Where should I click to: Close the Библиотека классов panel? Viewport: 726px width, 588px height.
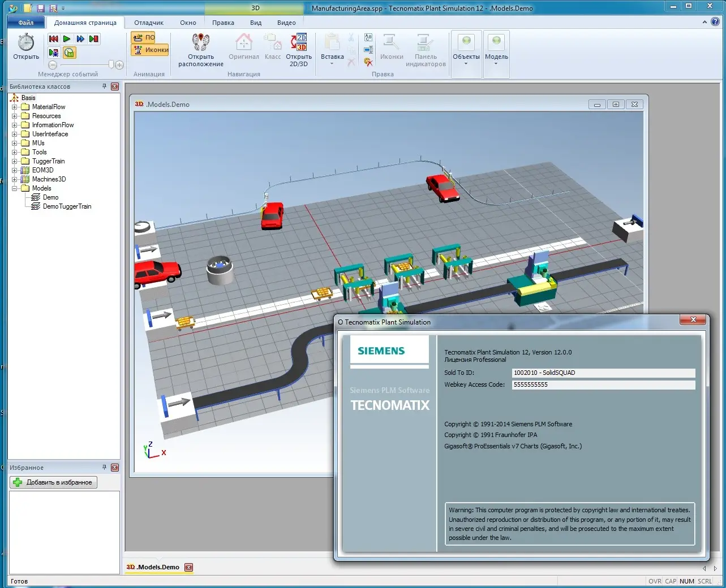click(x=115, y=87)
